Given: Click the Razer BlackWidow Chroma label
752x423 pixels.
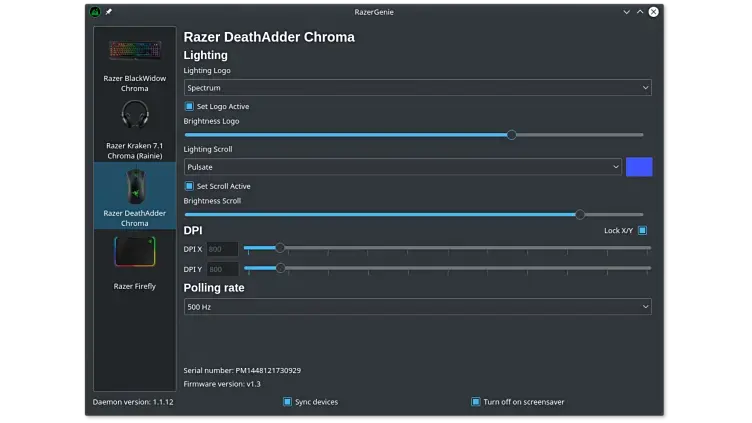Looking at the screenshot, I should 135,83.
